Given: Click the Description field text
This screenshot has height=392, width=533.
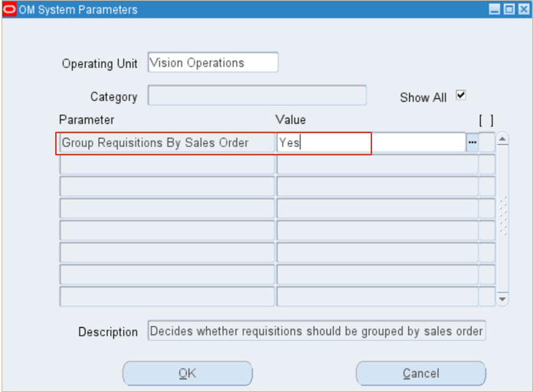Looking at the screenshot, I should click(x=316, y=331).
